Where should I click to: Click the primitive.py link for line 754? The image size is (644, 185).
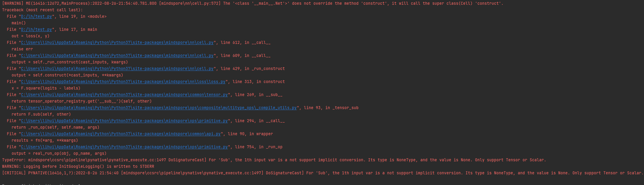tap(124, 147)
